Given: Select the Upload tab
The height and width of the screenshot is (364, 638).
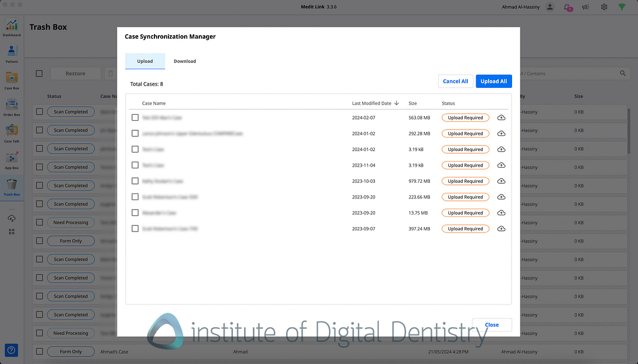Looking at the screenshot, I should pyautogui.click(x=145, y=61).
